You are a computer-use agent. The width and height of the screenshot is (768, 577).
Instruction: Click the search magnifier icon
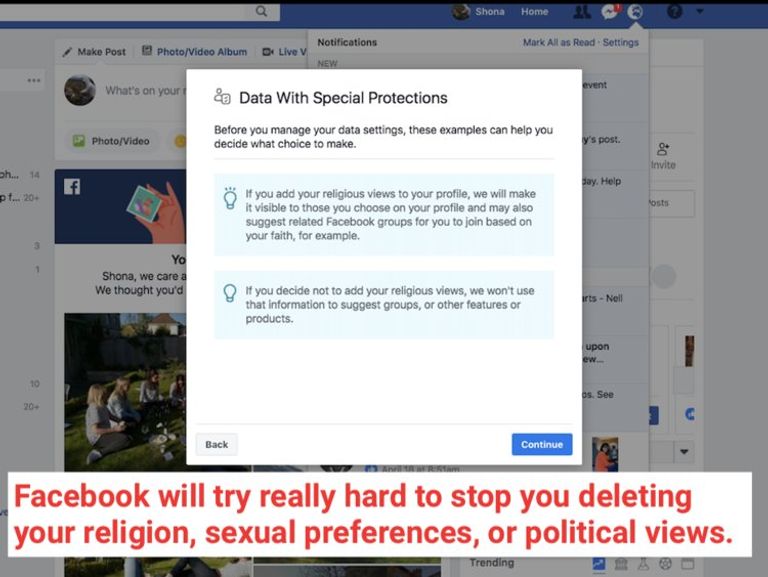coord(262,12)
